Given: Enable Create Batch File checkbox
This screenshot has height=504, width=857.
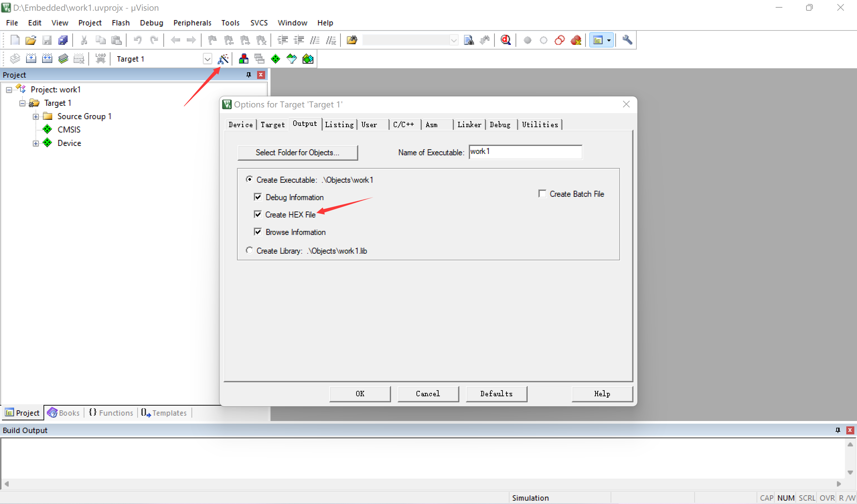Looking at the screenshot, I should point(542,193).
